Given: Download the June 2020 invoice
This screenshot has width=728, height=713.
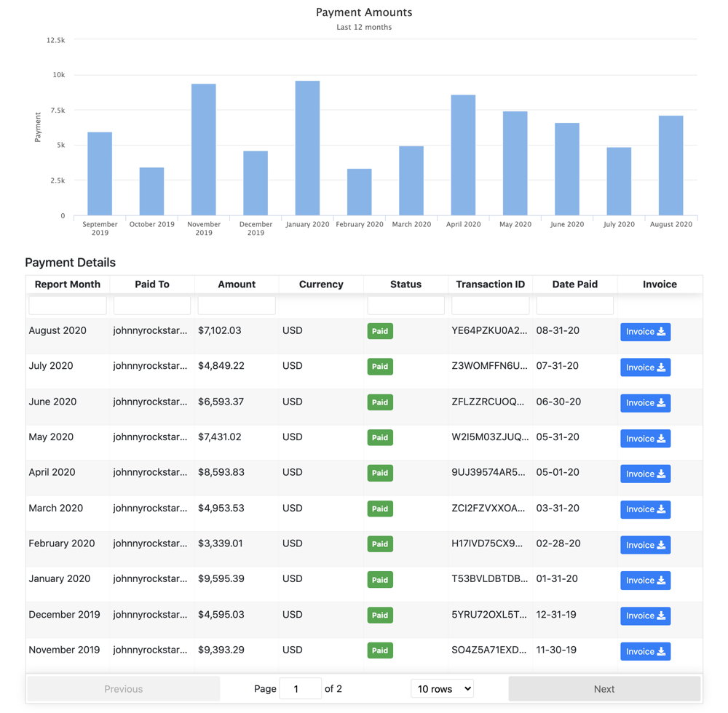Looking at the screenshot, I should 645,403.
